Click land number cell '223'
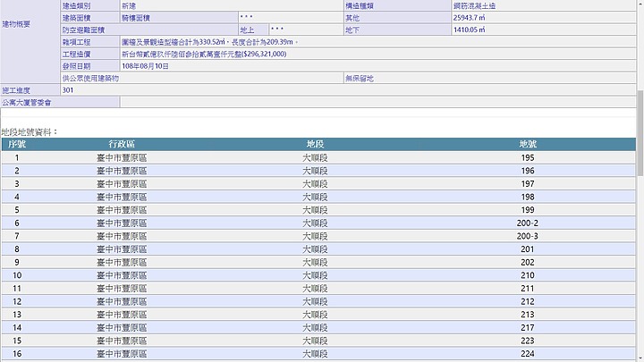Viewport: 644px width, 362px height. [x=528, y=341]
